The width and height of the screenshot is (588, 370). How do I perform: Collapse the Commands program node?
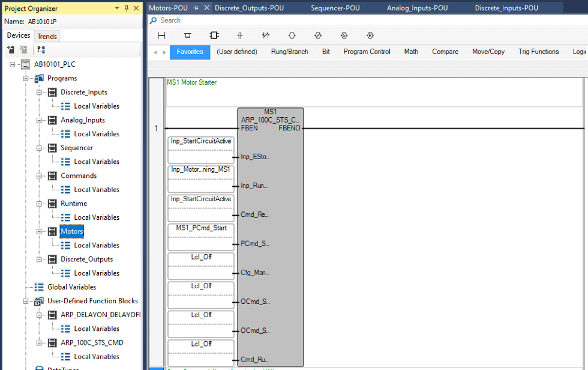[39, 175]
